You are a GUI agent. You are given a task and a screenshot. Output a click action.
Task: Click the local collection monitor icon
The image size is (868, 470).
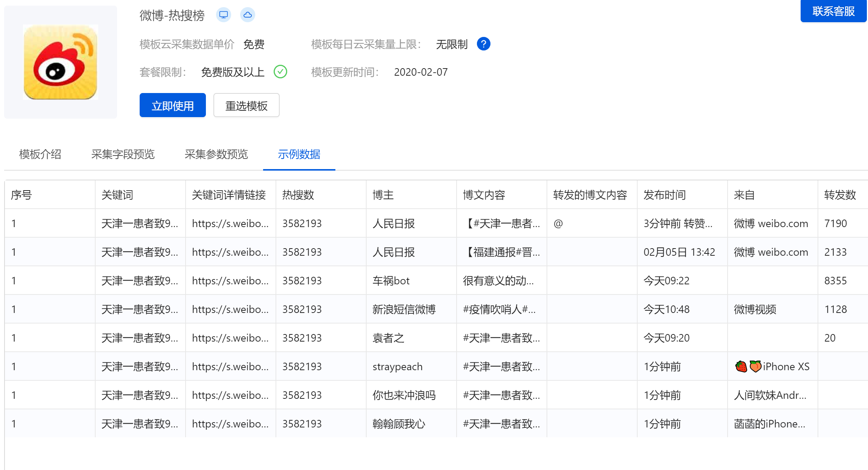pos(224,15)
